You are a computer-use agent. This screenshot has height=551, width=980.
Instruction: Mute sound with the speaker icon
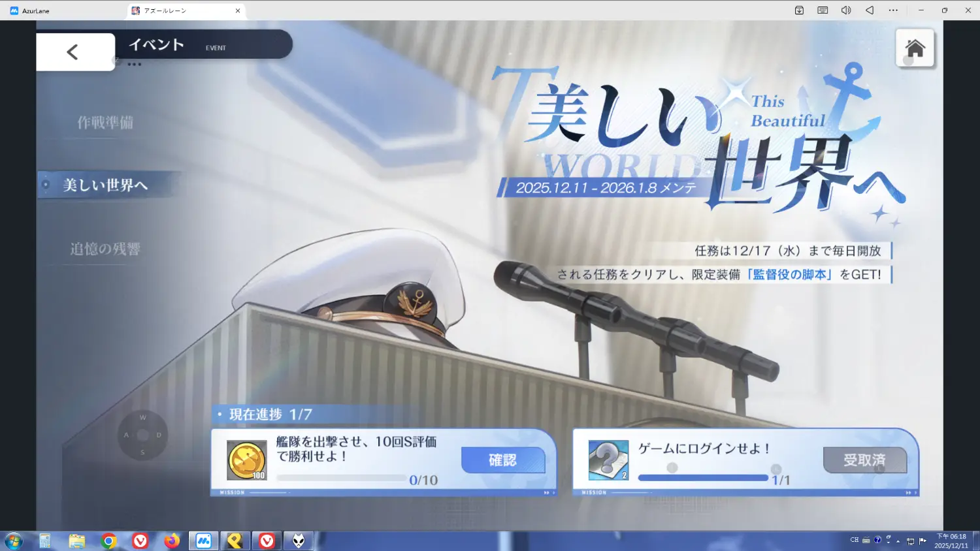click(x=846, y=10)
